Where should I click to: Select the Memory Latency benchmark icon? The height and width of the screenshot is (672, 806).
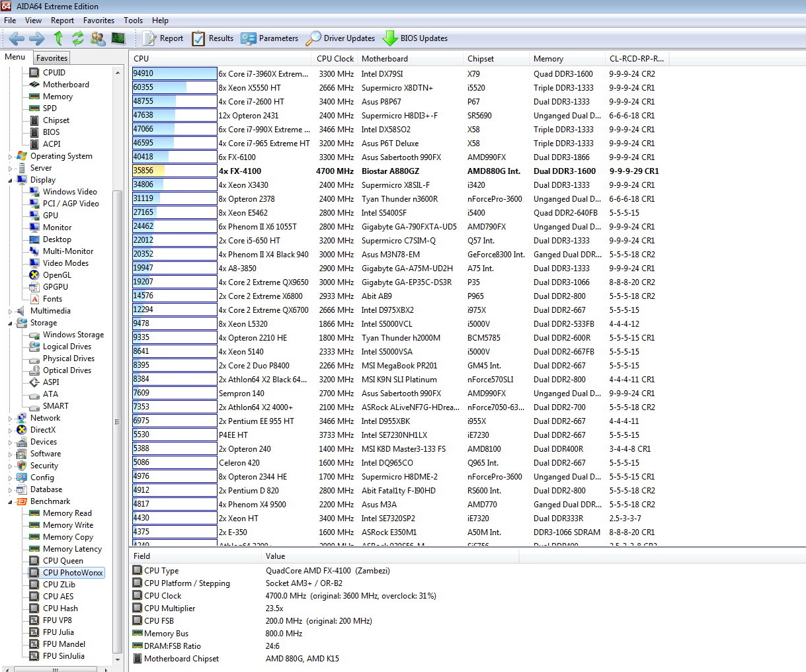34,549
